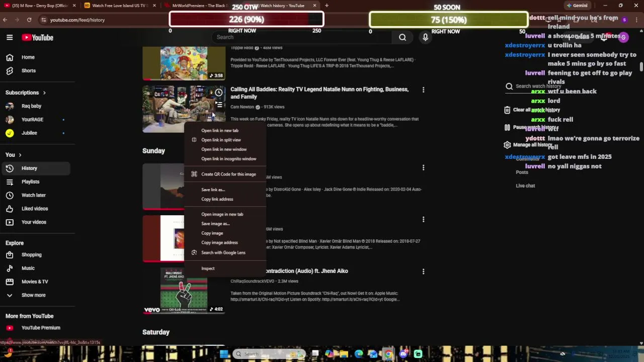Select Search with Google Lens
Viewport: 644px width, 362px height.
(225, 252)
